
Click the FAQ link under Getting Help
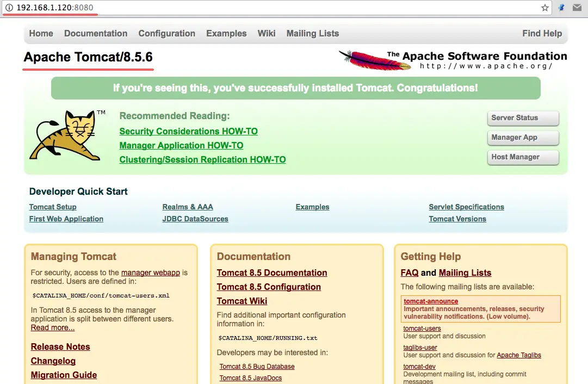[x=410, y=273]
